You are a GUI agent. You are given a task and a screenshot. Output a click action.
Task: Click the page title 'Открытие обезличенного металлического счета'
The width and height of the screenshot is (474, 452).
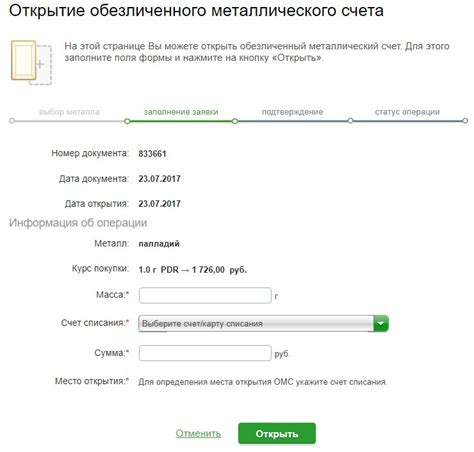tap(196, 10)
